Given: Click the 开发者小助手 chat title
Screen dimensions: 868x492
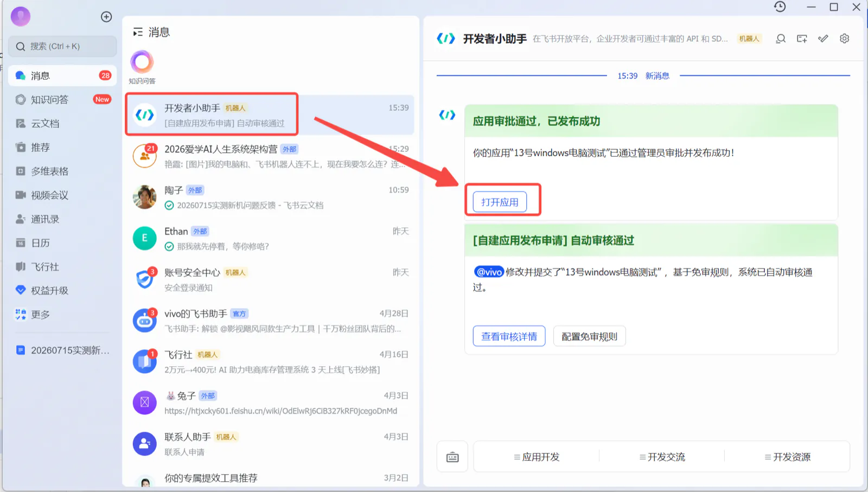Looking at the screenshot, I should click(495, 39).
